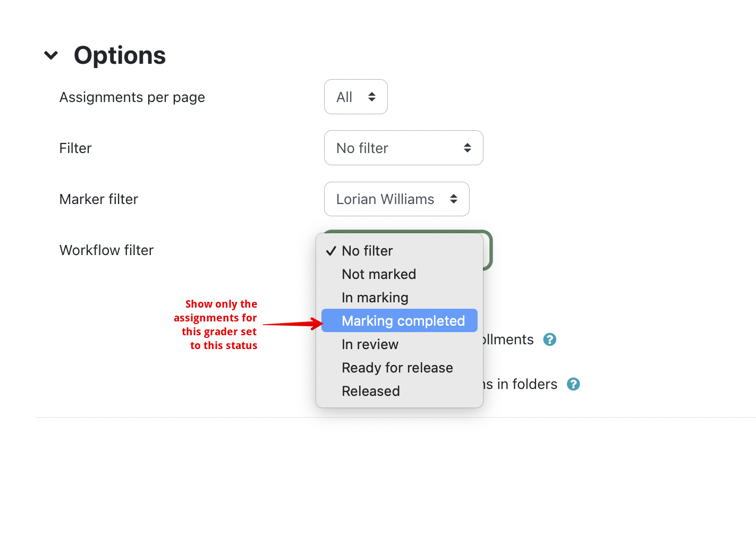
Task: Open the Assignments per page dropdown
Action: click(x=355, y=97)
